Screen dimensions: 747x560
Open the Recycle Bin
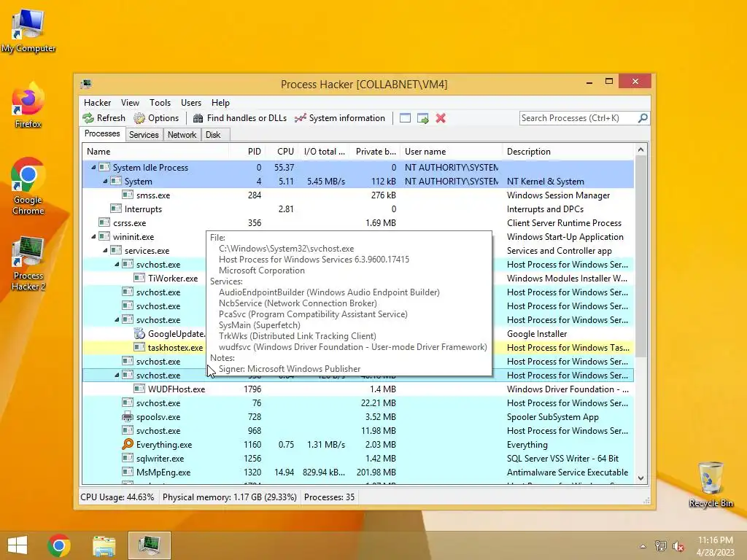(711, 484)
